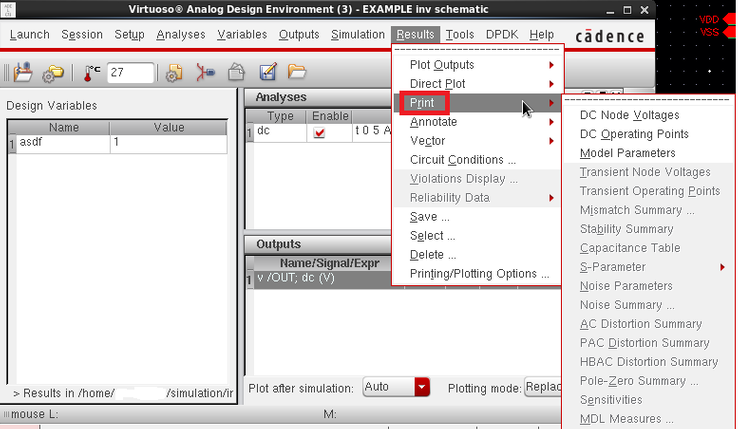Click the red transistor symbol toolbar icon
This screenshot has height=429, width=740.
pos(205,73)
